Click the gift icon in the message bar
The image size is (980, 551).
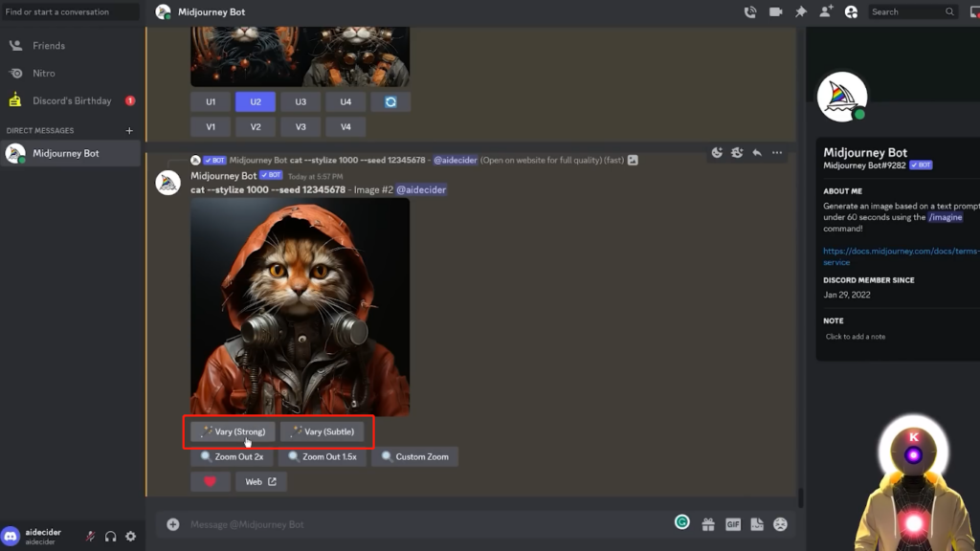tap(708, 524)
